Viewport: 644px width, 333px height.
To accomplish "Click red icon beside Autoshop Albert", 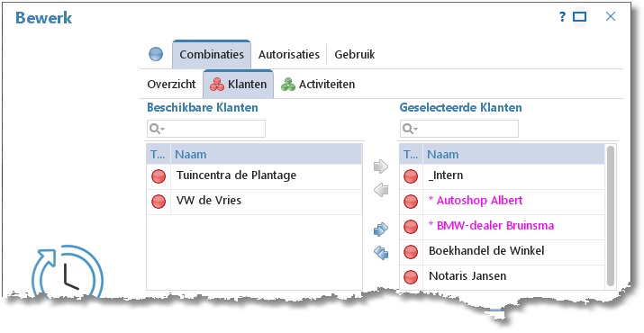I will pyautogui.click(x=411, y=202).
